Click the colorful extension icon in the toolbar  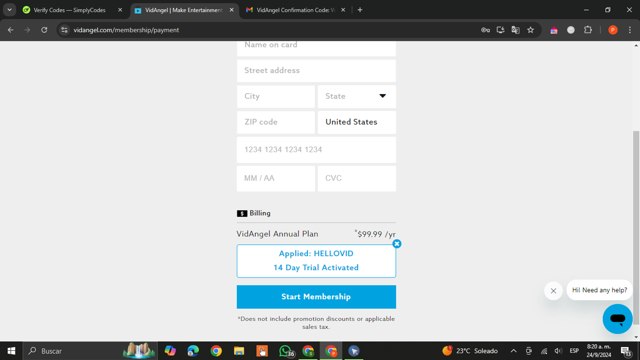coord(554,30)
